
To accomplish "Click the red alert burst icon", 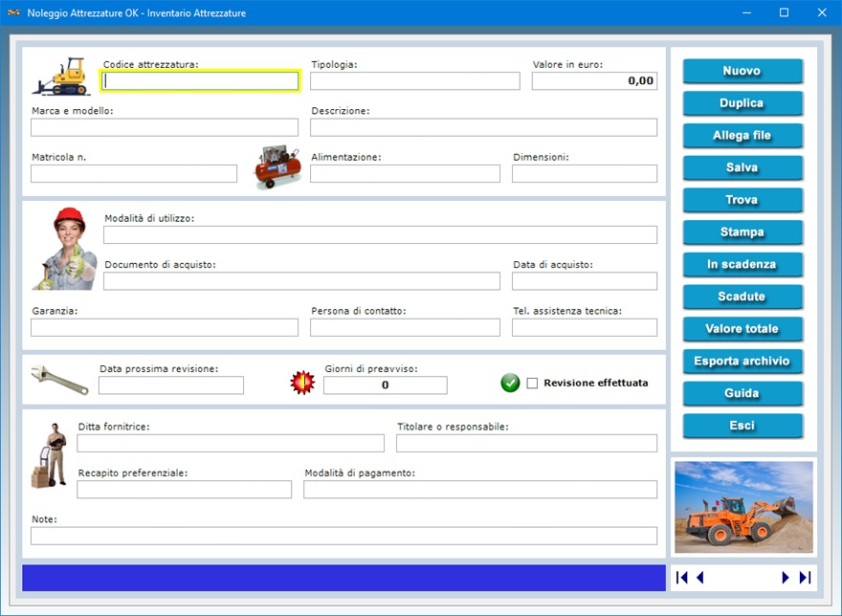I will point(303,383).
